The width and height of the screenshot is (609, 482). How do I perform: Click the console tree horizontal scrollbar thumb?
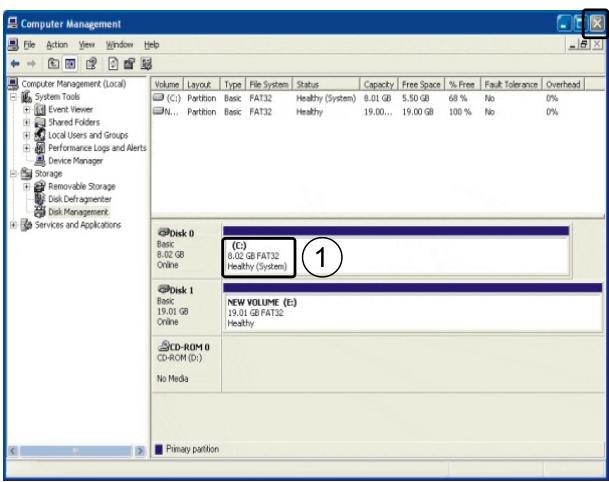pyautogui.click(x=76, y=451)
